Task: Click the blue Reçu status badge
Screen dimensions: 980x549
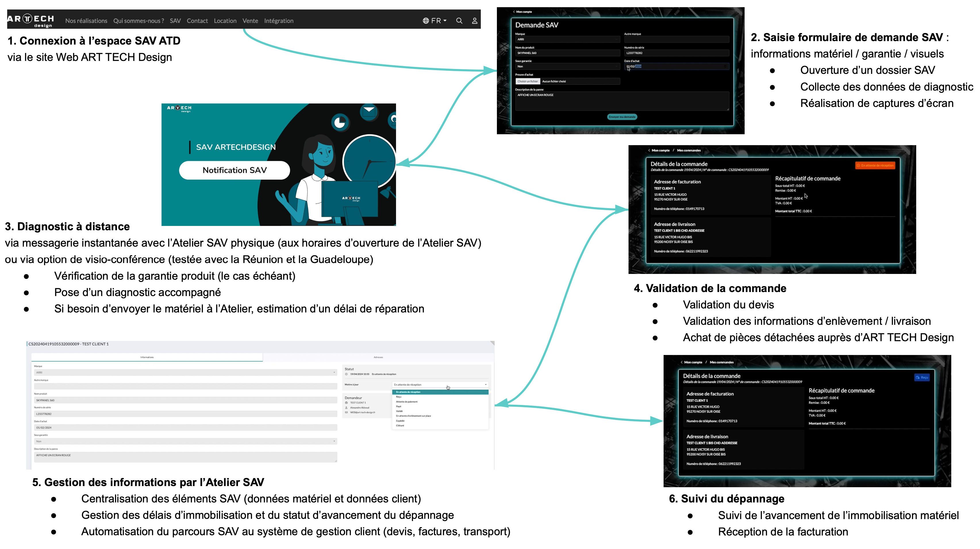Action: (x=922, y=377)
